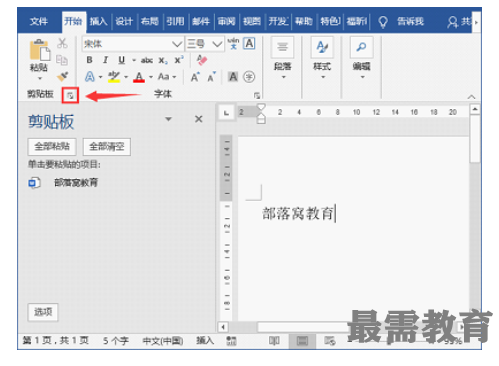Open the highlight color dropdown arrow

(126, 77)
